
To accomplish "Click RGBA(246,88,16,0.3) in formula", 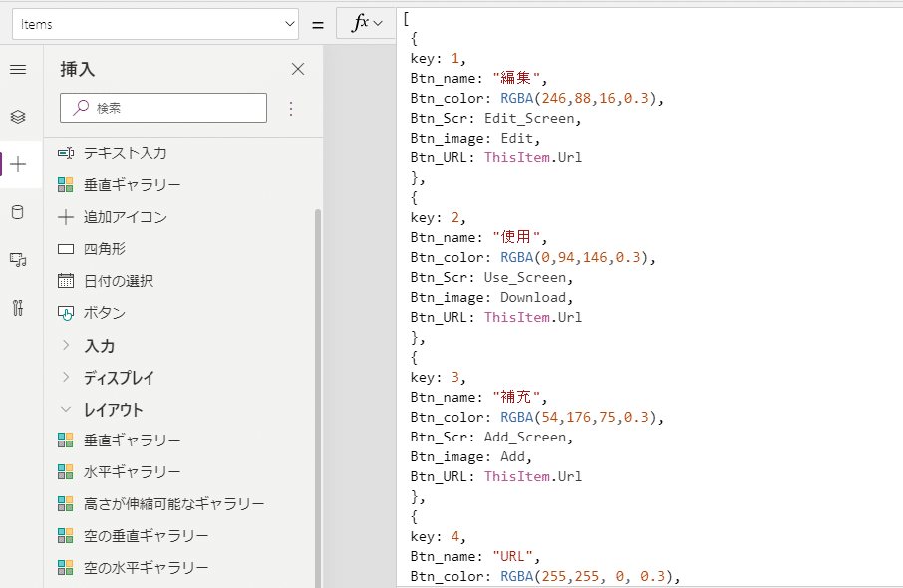I will [578, 98].
